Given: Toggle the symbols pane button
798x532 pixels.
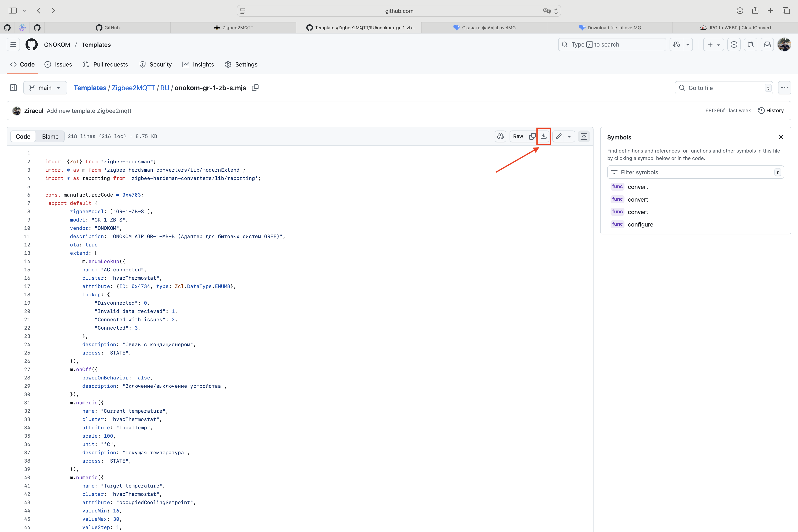Looking at the screenshot, I should point(584,136).
